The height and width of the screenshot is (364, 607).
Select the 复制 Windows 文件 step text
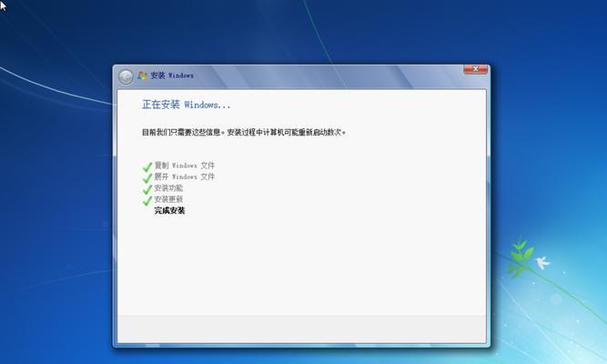tap(184, 166)
